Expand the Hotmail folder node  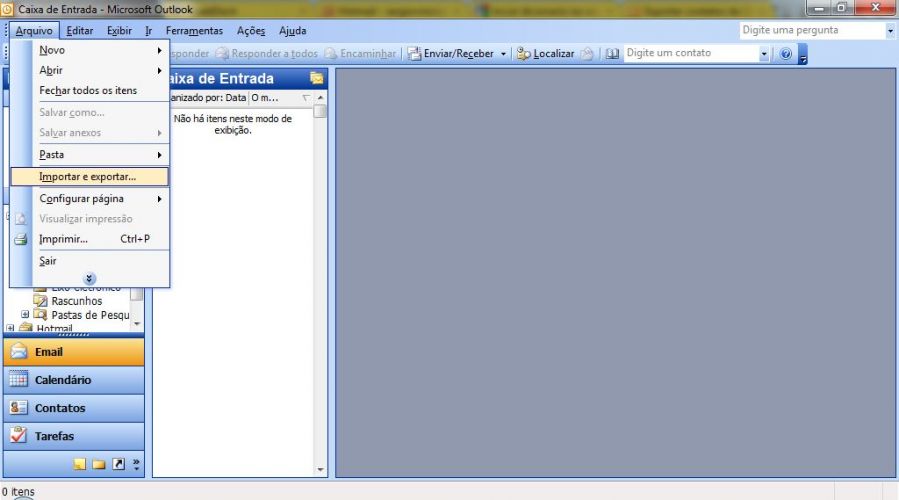10,328
